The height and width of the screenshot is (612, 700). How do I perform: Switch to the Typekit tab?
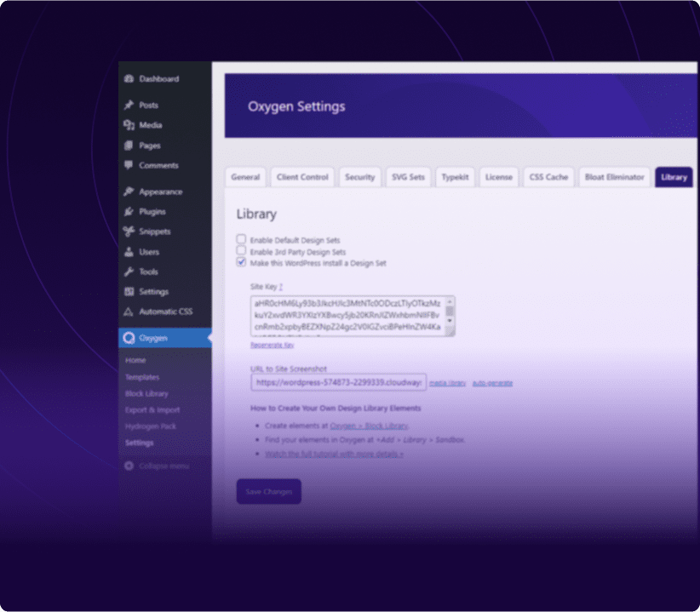pos(455,177)
